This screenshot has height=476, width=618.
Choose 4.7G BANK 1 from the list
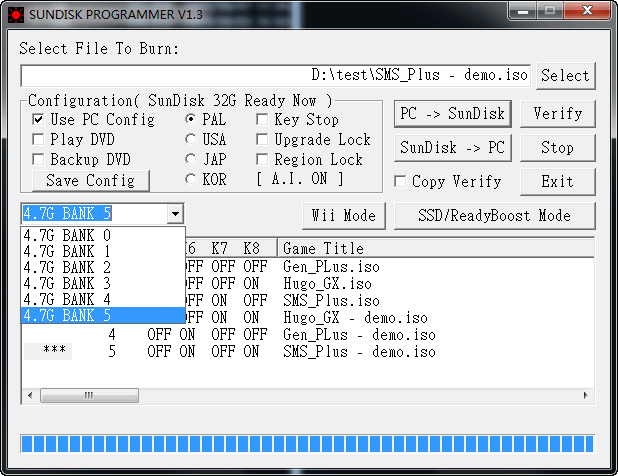[103, 251]
